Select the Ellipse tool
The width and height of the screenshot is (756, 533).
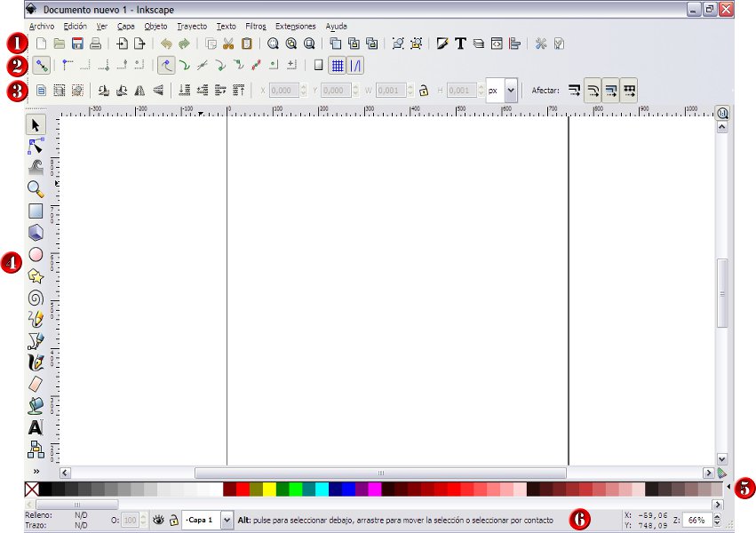click(x=36, y=255)
